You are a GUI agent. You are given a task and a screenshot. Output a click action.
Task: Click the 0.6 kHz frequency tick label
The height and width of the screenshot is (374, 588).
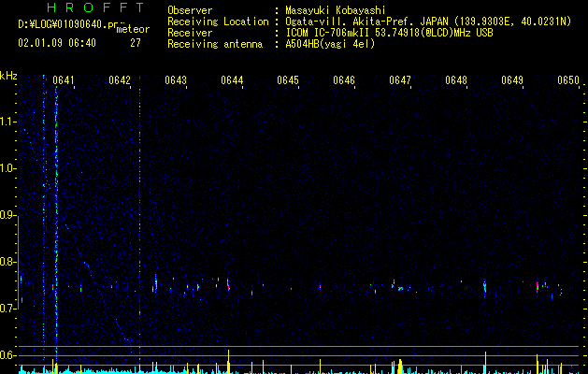[x=8, y=355]
